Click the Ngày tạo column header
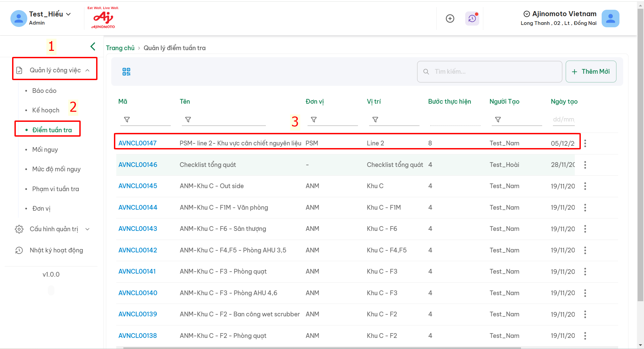The height and width of the screenshot is (349, 644). pyautogui.click(x=564, y=102)
